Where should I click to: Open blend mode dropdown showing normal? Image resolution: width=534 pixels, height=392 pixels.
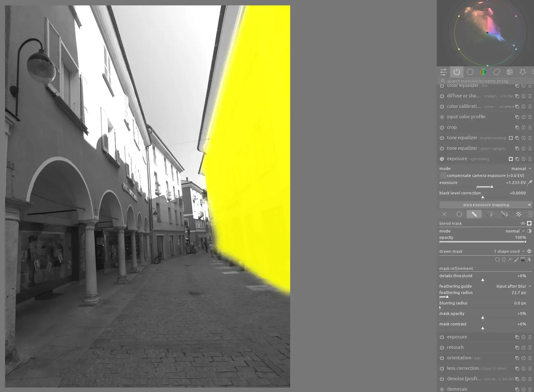tap(515, 231)
